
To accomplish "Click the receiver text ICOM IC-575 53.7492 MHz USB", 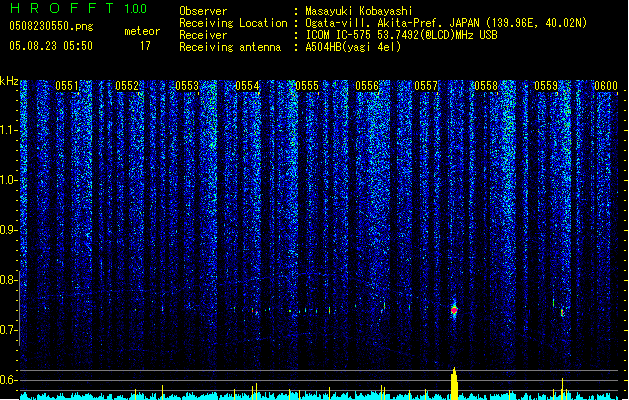I will [x=401, y=35].
